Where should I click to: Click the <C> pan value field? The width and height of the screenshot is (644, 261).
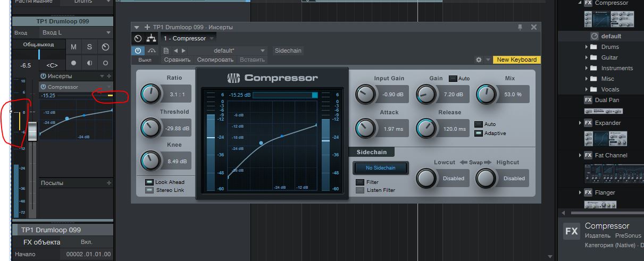pos(52,65)
